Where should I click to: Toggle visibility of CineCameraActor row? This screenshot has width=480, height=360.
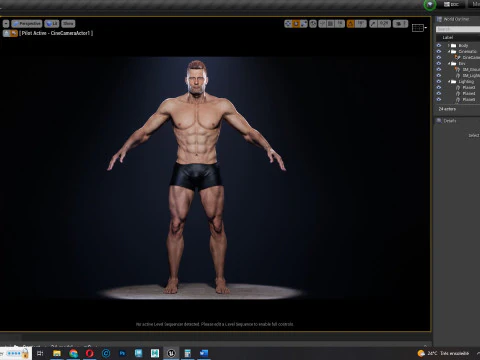click(439, 57)
